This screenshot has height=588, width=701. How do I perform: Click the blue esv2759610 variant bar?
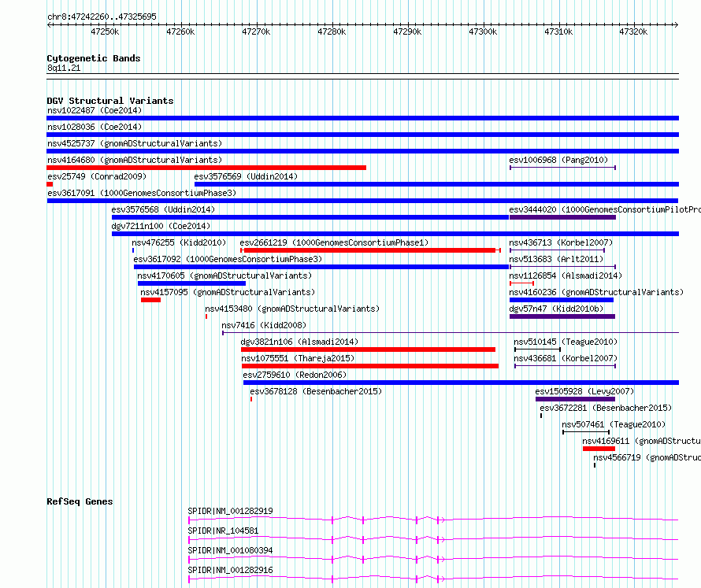click(461, 383)
